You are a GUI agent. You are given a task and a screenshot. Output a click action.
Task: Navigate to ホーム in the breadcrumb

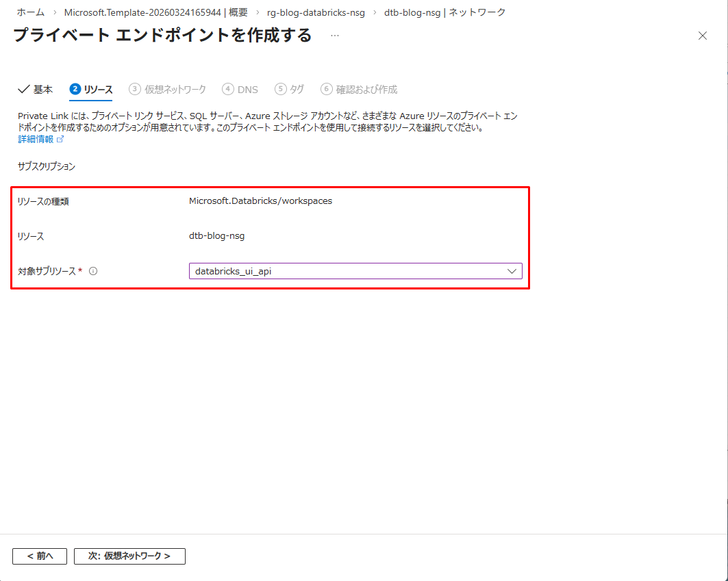(31, 12)
